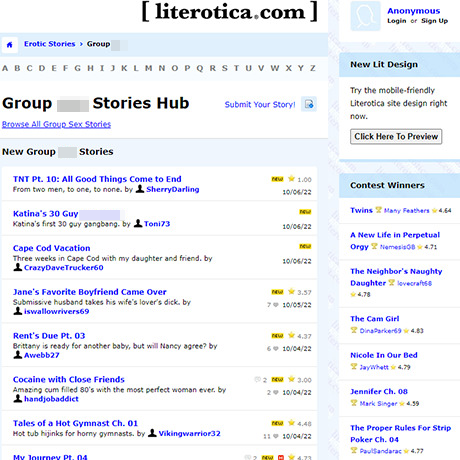Open author JayWhett link
The image size is (460, 460).
click(374, 367)
